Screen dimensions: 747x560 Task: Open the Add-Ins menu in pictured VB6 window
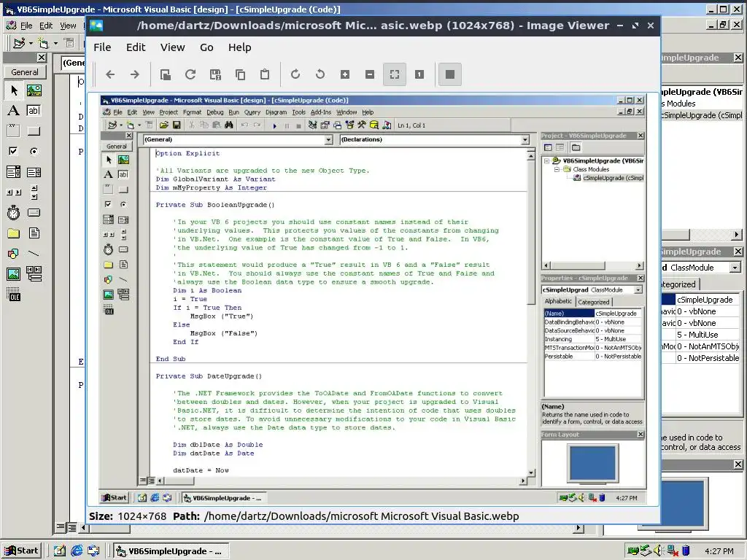(321, 112)
